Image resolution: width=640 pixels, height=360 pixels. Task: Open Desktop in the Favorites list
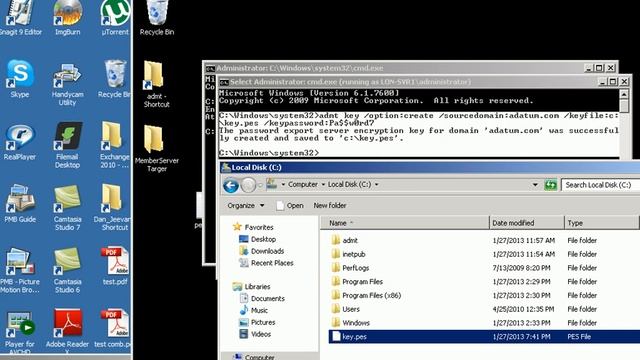coord(258,239)
